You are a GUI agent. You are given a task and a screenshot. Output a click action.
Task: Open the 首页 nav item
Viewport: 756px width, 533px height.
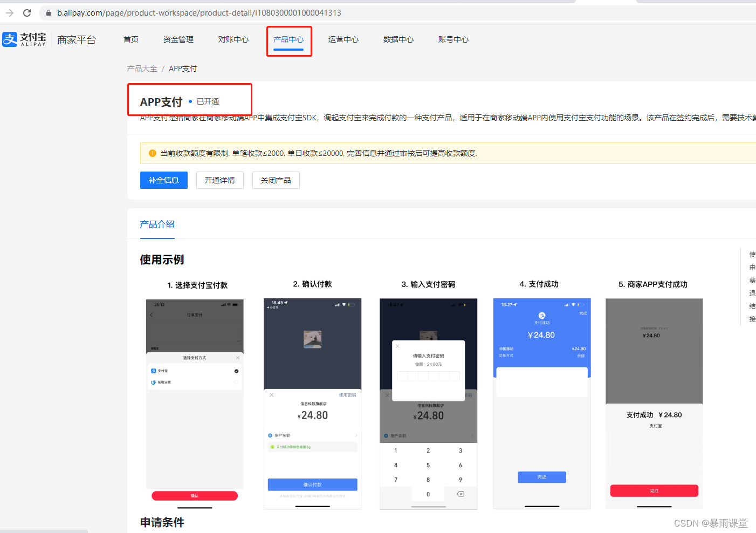point(131,39)
